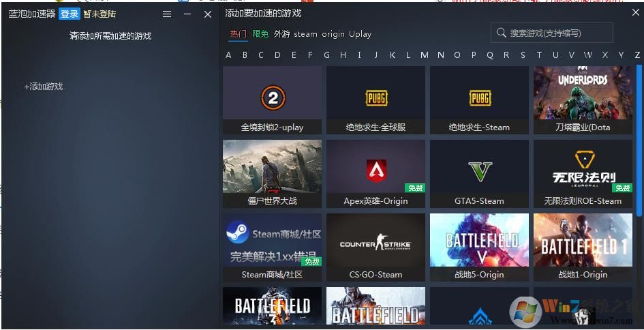Click the +添加游戏 link
Viewport: 644px width, 330px height.
[44, 87]
